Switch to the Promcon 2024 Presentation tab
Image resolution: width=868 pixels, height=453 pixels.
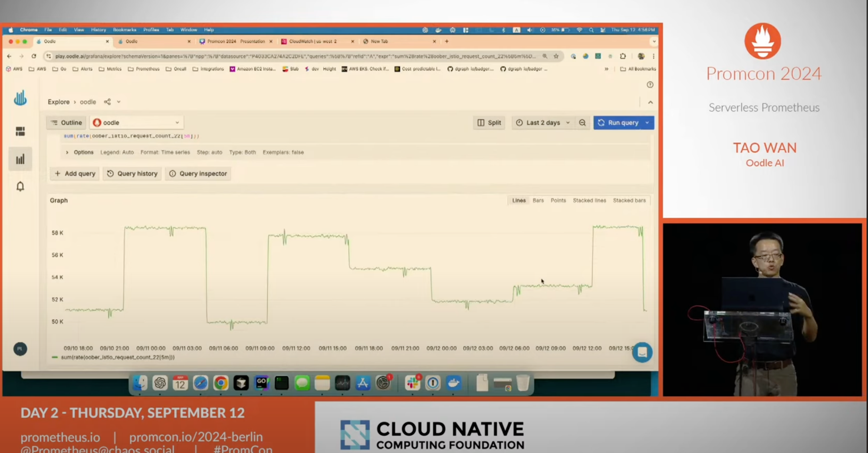click(x=236, y=41)
